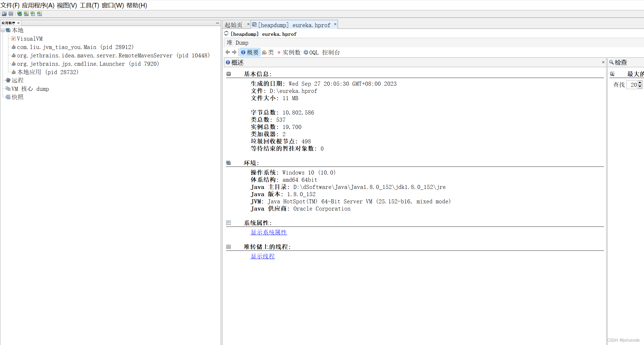Close the 起始页 tab
This screenshot has height=345, width=644.
[248, 24]
